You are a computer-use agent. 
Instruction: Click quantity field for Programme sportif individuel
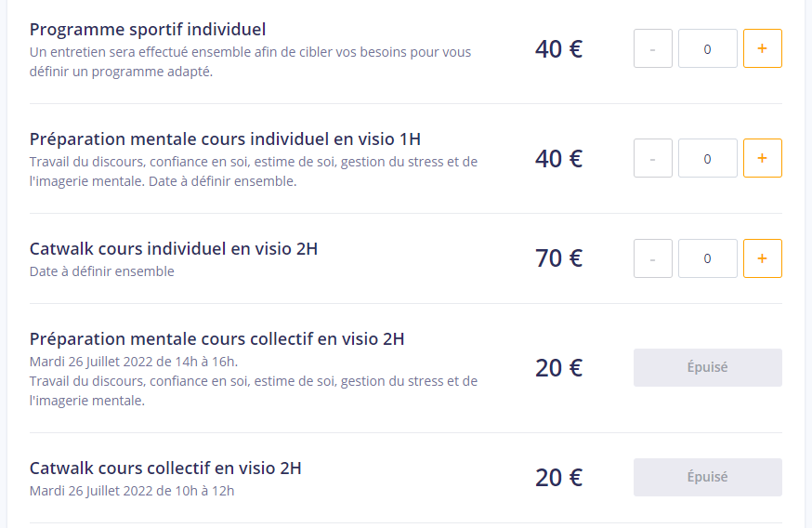(708, 48)
